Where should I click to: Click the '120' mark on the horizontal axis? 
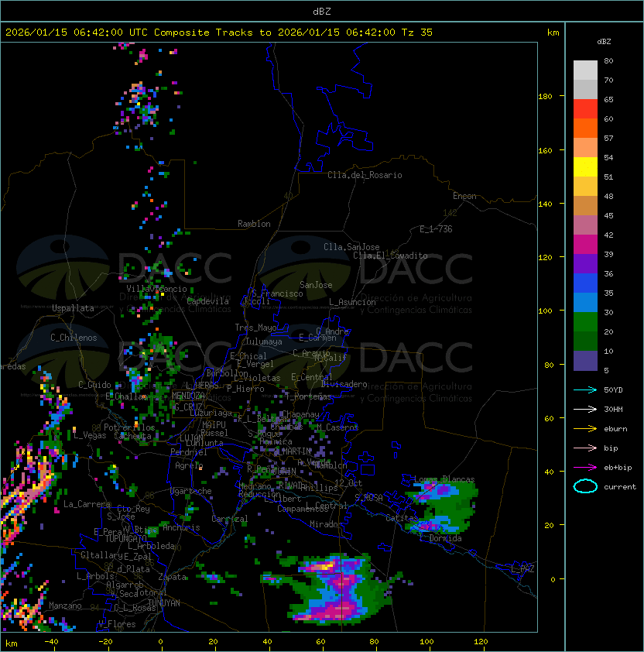click(481, 642)
